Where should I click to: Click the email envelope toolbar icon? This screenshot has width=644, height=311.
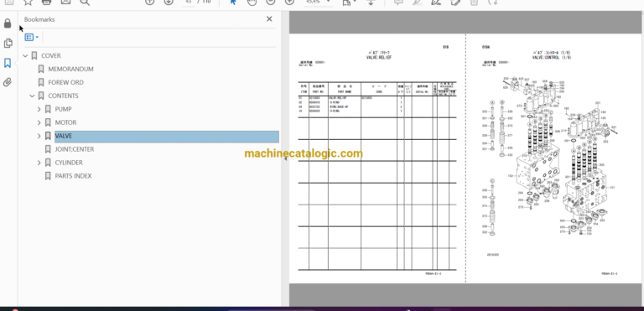65,2
